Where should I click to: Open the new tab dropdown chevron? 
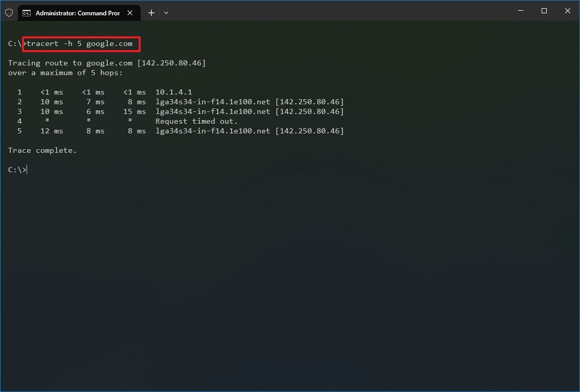point(166,13)
